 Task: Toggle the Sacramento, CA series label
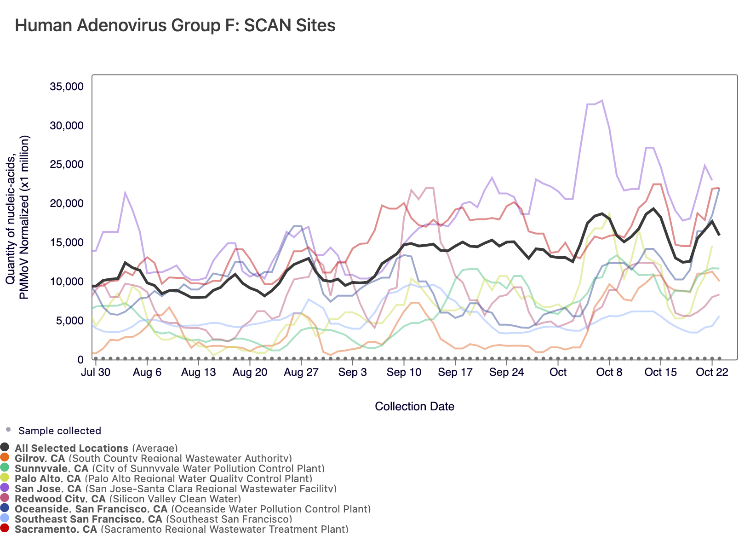click(x=56, y=529)
